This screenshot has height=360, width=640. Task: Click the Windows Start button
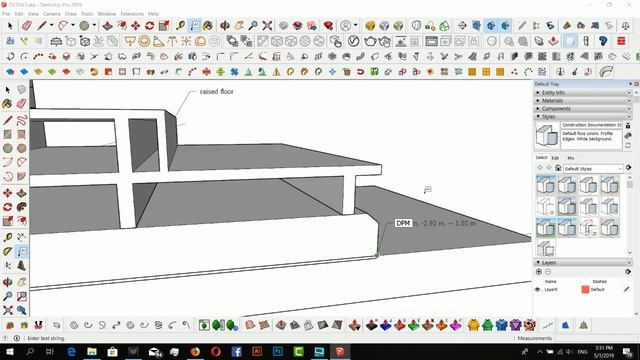[9, 351]
